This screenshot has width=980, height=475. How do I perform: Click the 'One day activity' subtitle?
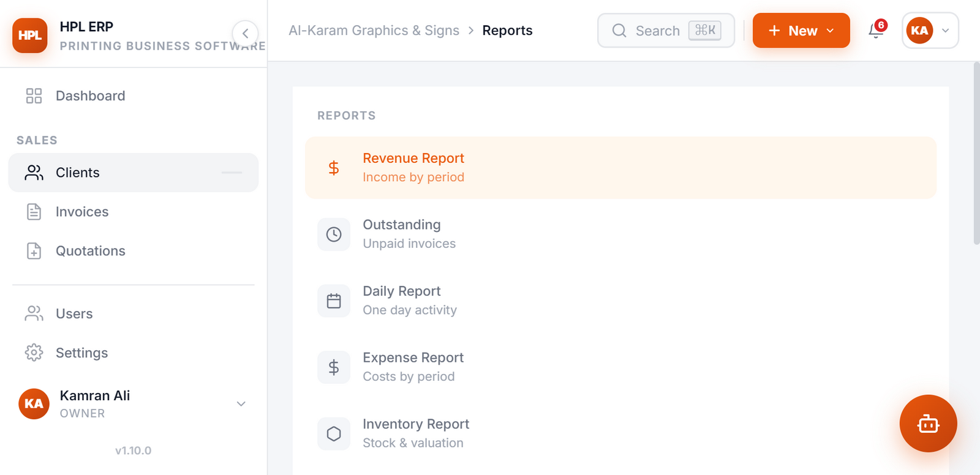(410, 310)
